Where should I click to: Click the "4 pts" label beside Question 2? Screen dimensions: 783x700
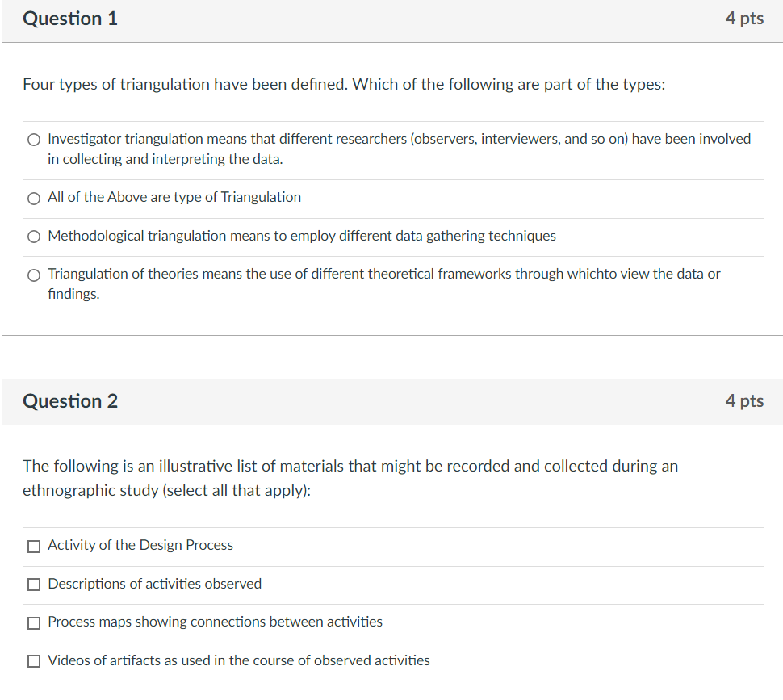pos(745,401)
